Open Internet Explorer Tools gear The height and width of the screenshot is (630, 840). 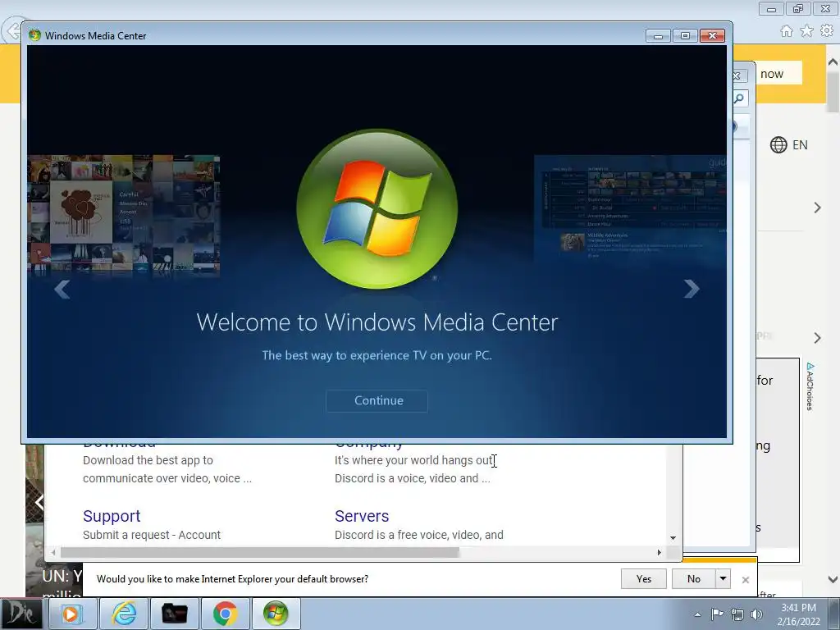827,31
